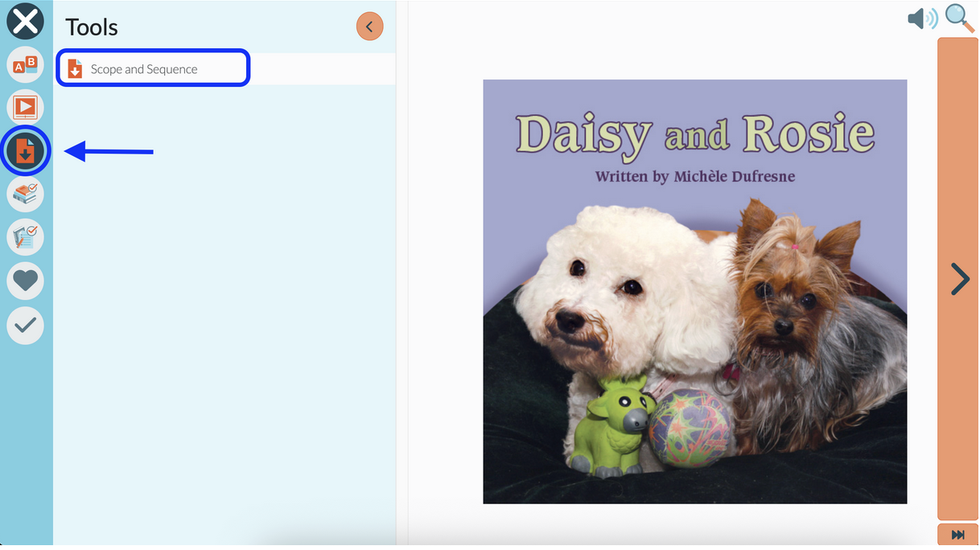Mark book as favorite with heart icon
This screenshot has width=980, height=550.
pos(26,281)
